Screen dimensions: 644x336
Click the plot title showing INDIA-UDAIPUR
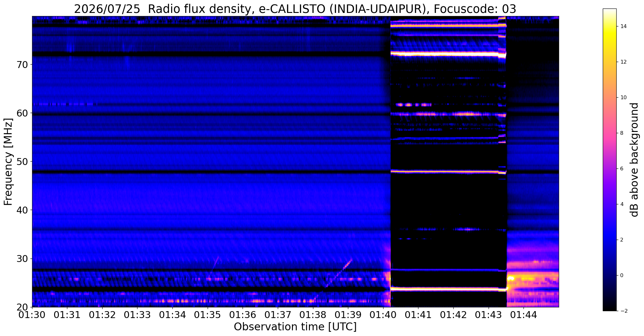[x=295, y=9]
